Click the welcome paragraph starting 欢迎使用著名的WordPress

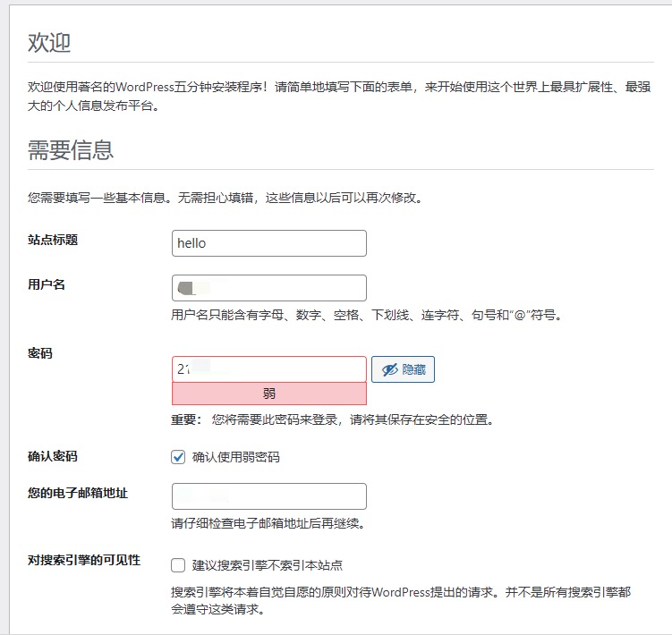(x=339, y=96)
